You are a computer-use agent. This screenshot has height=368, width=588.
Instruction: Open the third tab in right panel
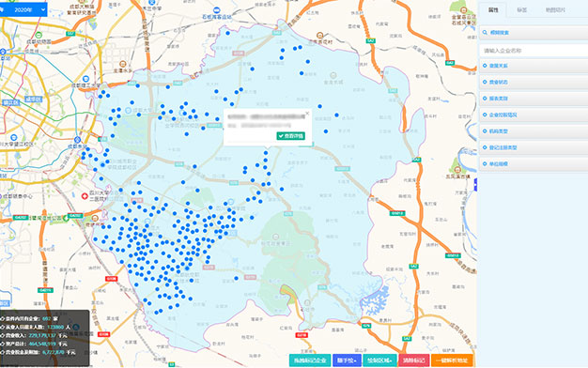coord(555,10)
